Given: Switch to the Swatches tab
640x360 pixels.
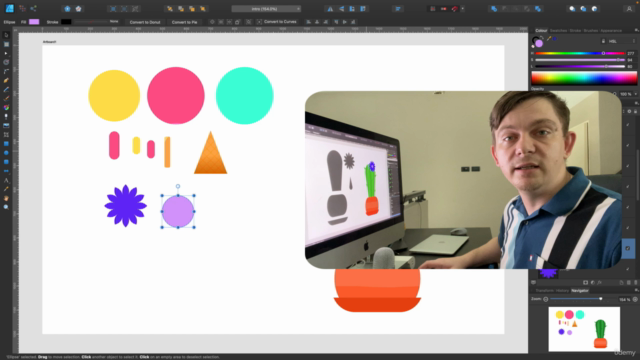Looking at the screenshot, I should click(x=558, y=31).
